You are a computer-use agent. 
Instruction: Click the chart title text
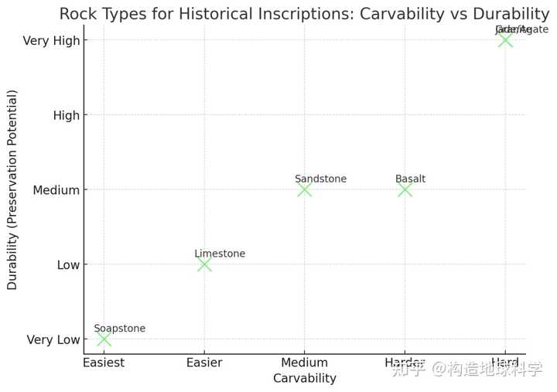(304, 14)
